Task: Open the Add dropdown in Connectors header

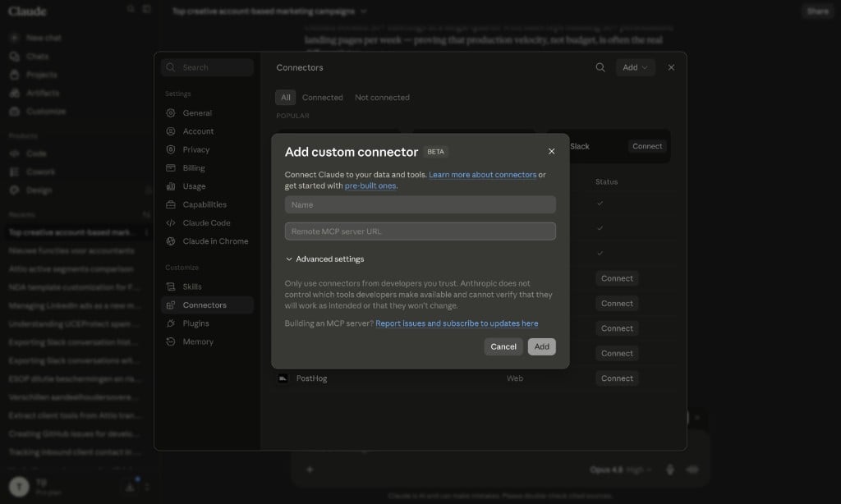Action: 635,67
